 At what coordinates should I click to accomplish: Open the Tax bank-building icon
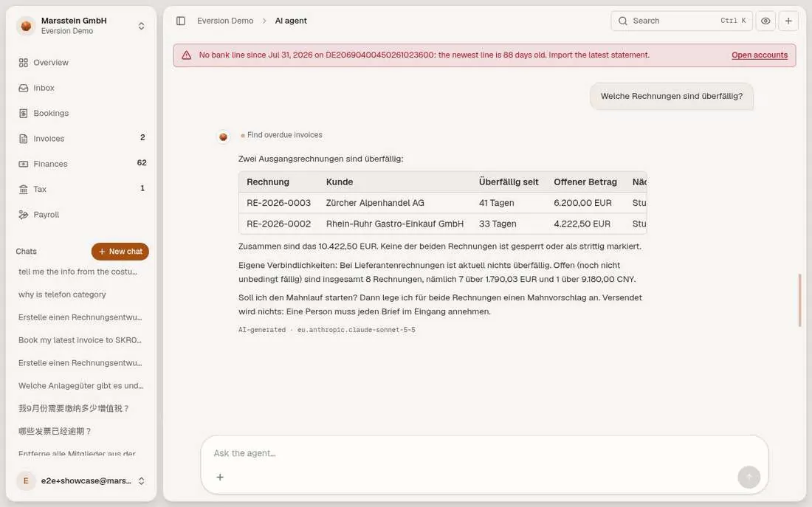(24, 190)
